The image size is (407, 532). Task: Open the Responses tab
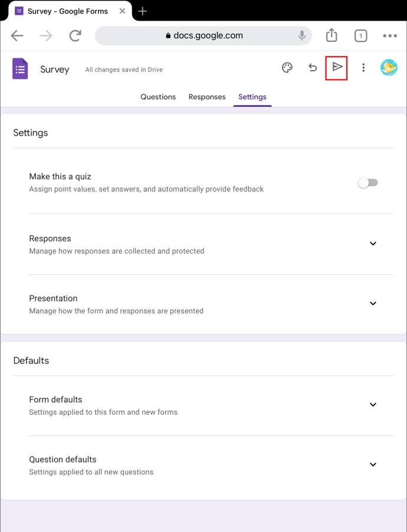pyautogui.click(x=207, y=97)
